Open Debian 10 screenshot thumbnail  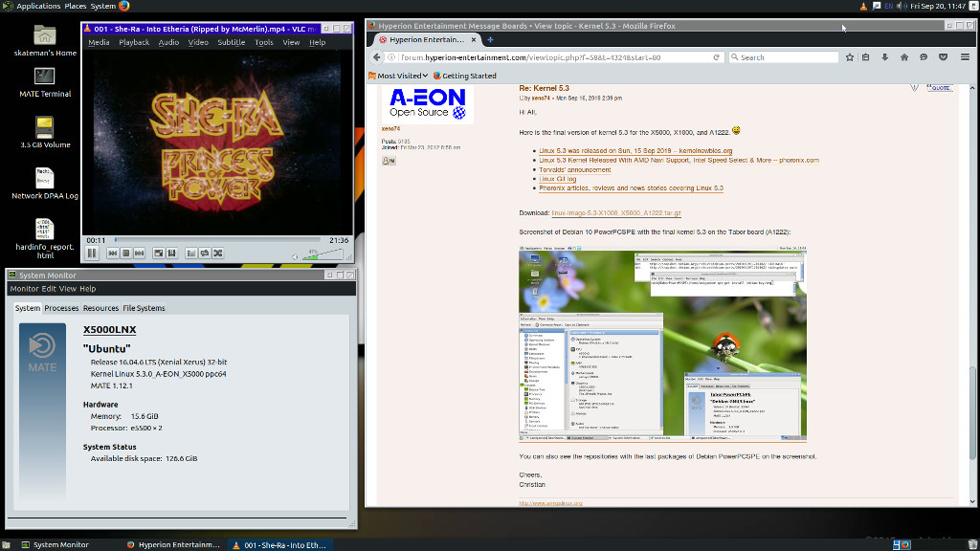662,343
